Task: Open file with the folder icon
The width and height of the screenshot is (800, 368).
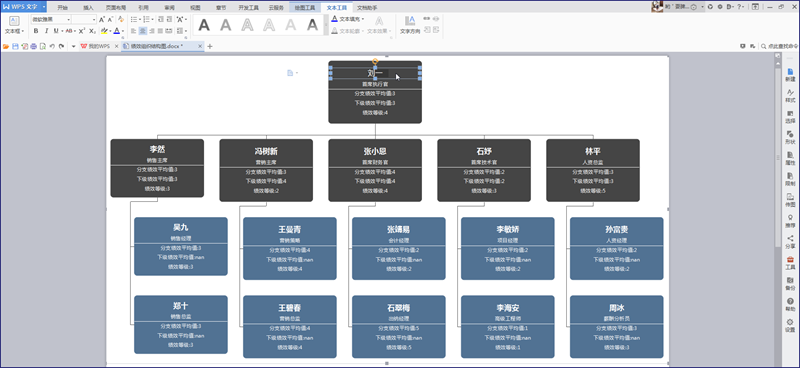Action: 6,46
